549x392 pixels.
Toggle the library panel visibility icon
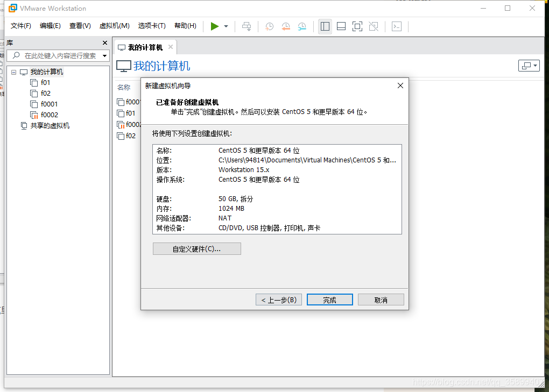[325, 26]
